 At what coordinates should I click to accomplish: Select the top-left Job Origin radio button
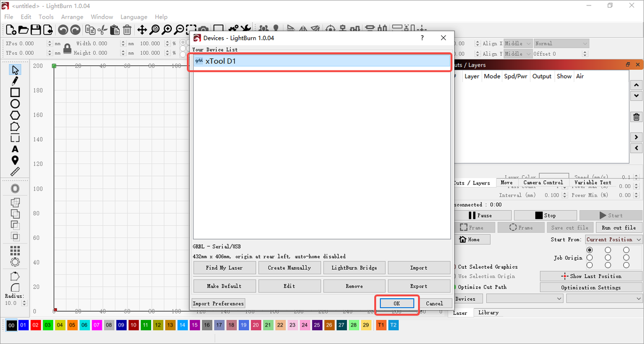coord(590,250)
